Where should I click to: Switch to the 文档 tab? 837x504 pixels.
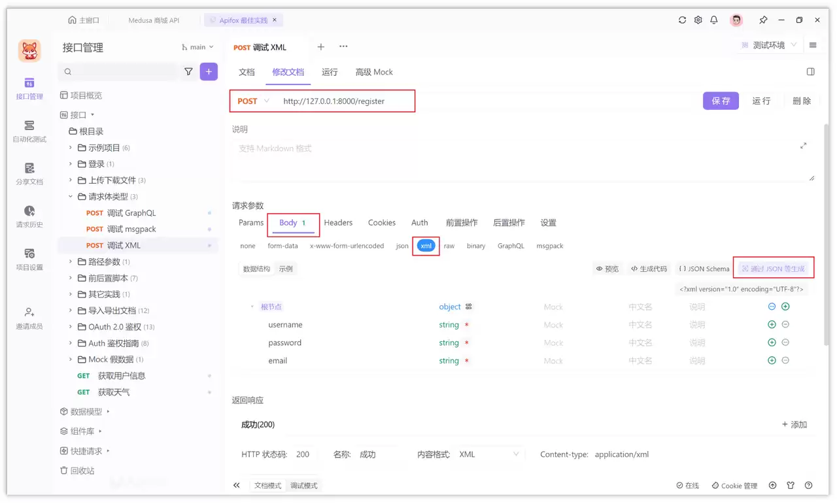click(247, 72)
